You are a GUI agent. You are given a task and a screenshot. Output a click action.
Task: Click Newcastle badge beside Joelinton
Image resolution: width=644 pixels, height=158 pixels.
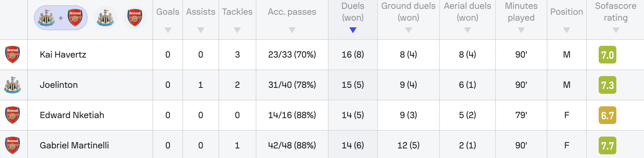coord(13,85)
